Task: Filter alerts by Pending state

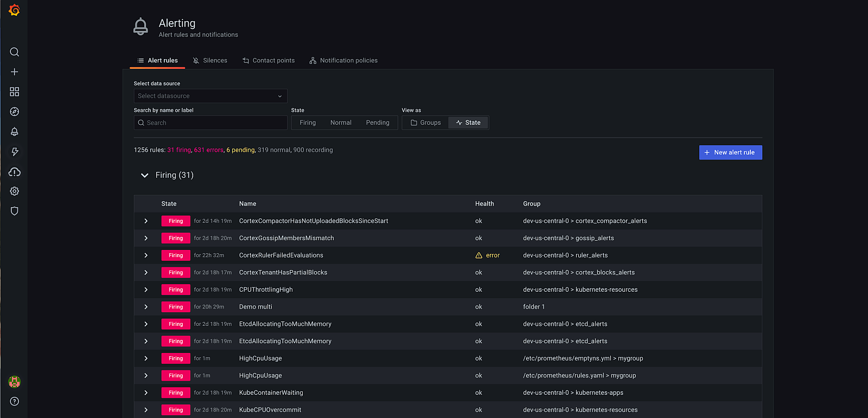Action: (x=378, y=123)
